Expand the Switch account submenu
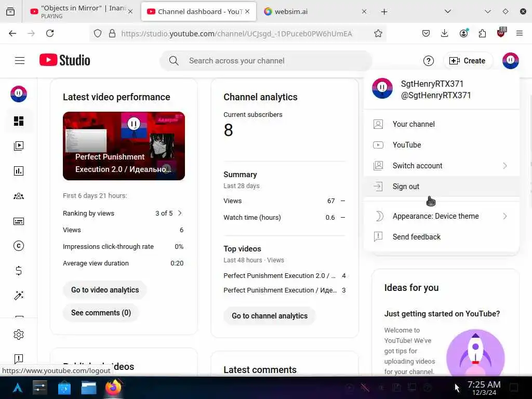Image resolution: width=532 pixels, height=399 pixels. click(x=505, y=166)
